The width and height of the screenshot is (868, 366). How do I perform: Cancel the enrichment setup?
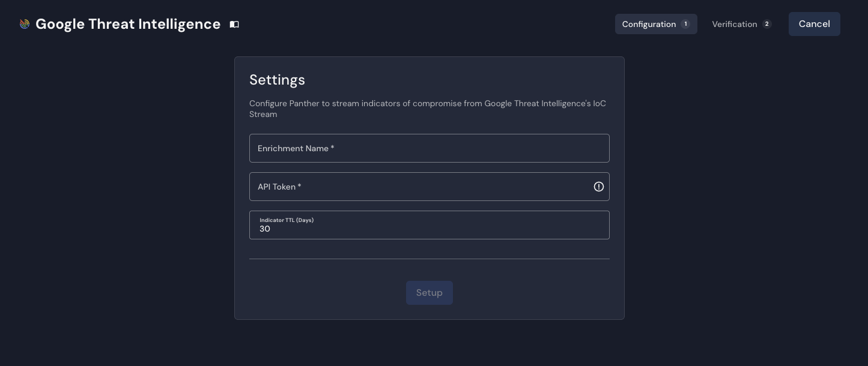(x=815, y=24)
